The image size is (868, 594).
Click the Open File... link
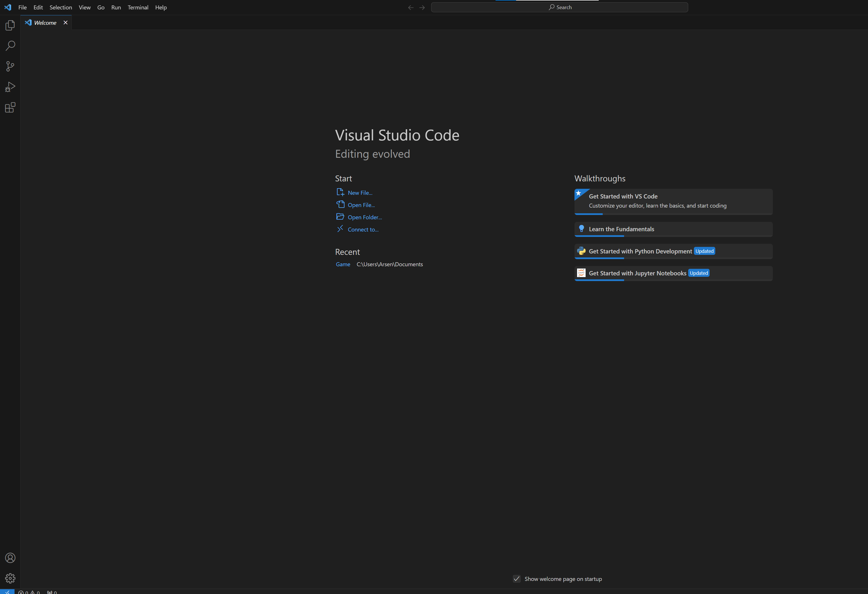coord(361,205)
